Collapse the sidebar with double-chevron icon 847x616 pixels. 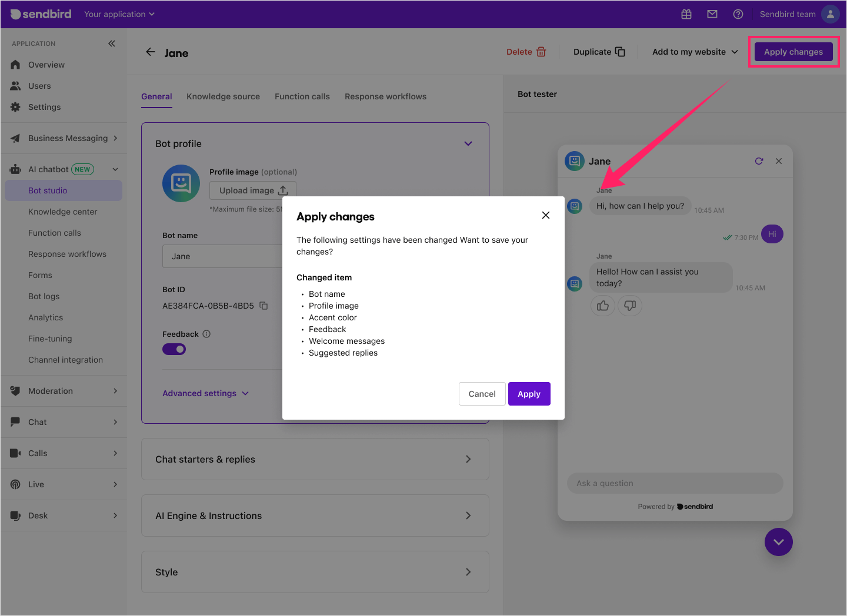[112, 43]
